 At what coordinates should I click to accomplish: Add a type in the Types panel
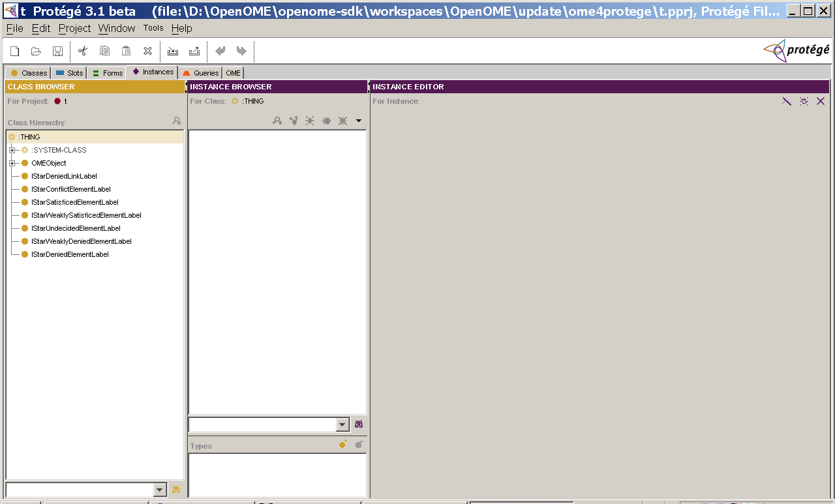(x=342, y=444)
